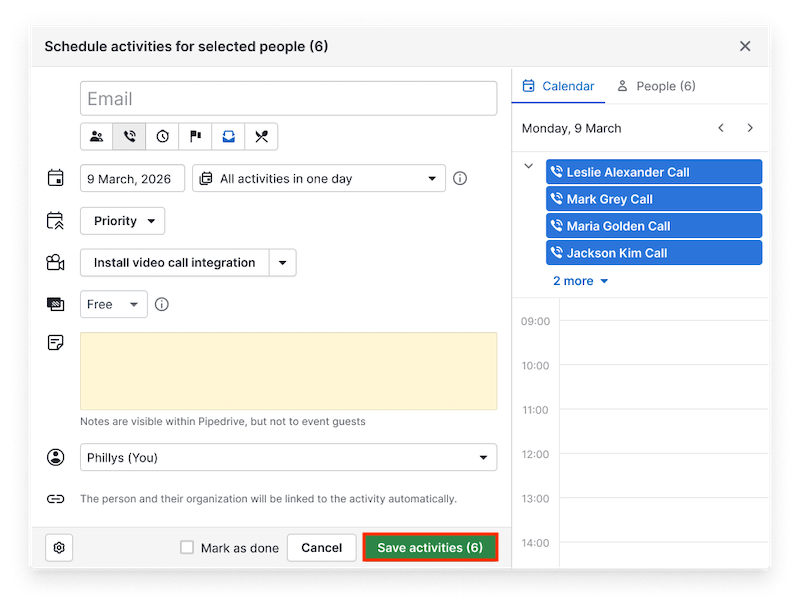
Task: Select the Meeting activity type icon
Action: [x=97, y=137]
